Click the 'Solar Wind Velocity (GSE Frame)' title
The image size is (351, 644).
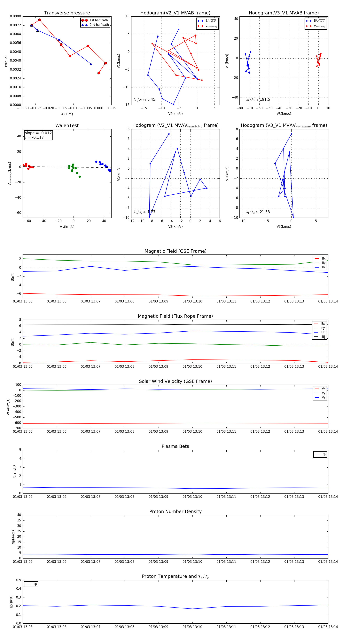click(175, 381)
